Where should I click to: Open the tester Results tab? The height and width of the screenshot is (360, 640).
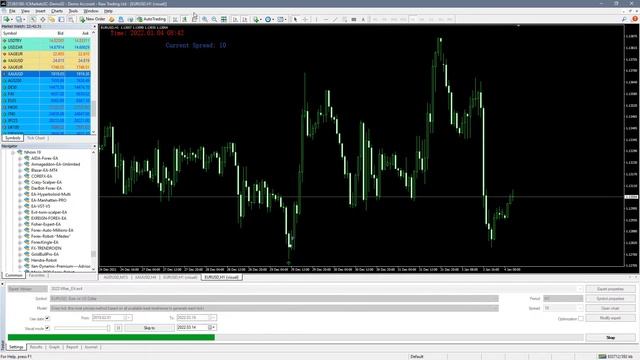[36, 347]
